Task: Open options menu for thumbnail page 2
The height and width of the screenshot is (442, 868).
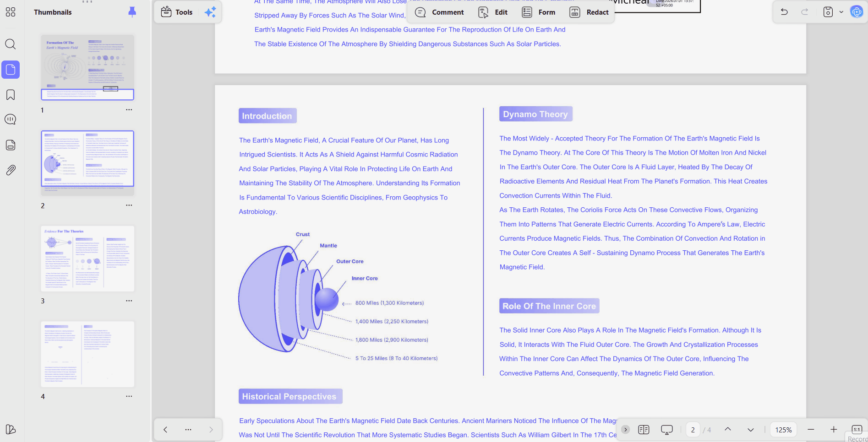Action: [129, 205]
